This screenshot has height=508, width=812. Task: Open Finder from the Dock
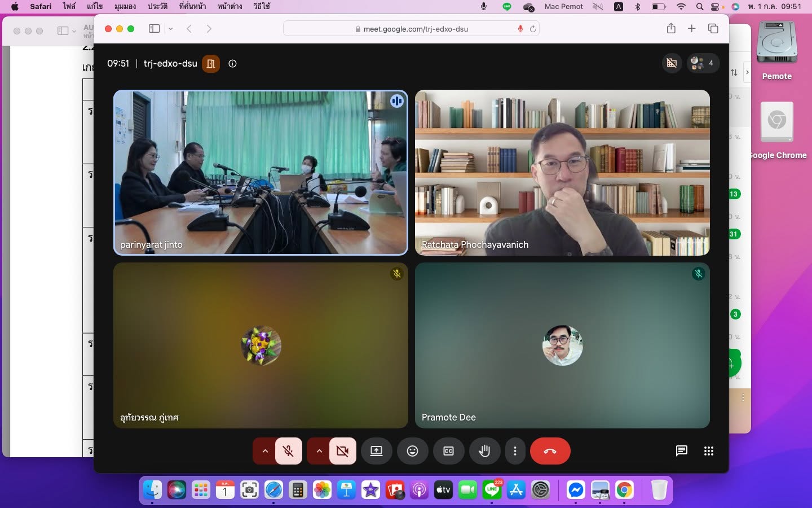pos(152,489)
